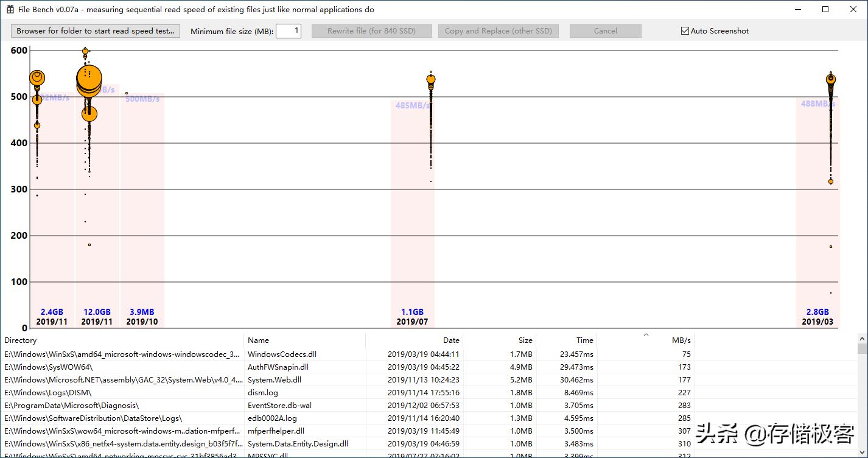Click the 2019/10 3.9MB chart column

coord(142,213)
